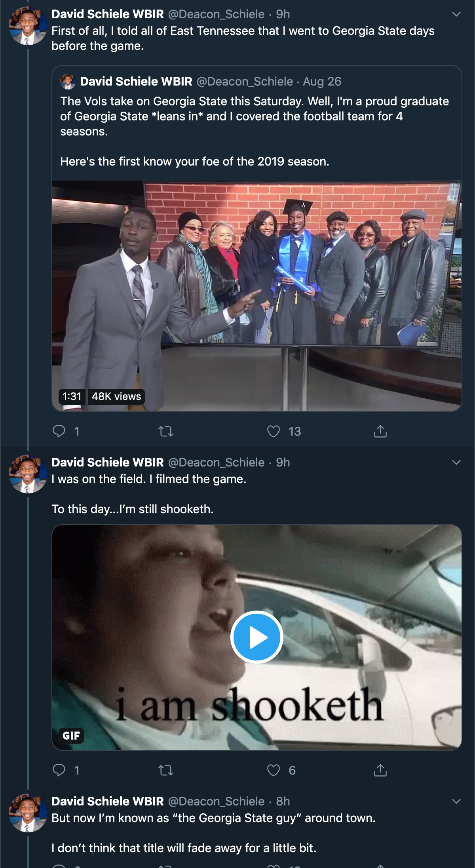
Task: Open David Schiele's avatar on the first tweet
Action: click(x=28, y=26)
